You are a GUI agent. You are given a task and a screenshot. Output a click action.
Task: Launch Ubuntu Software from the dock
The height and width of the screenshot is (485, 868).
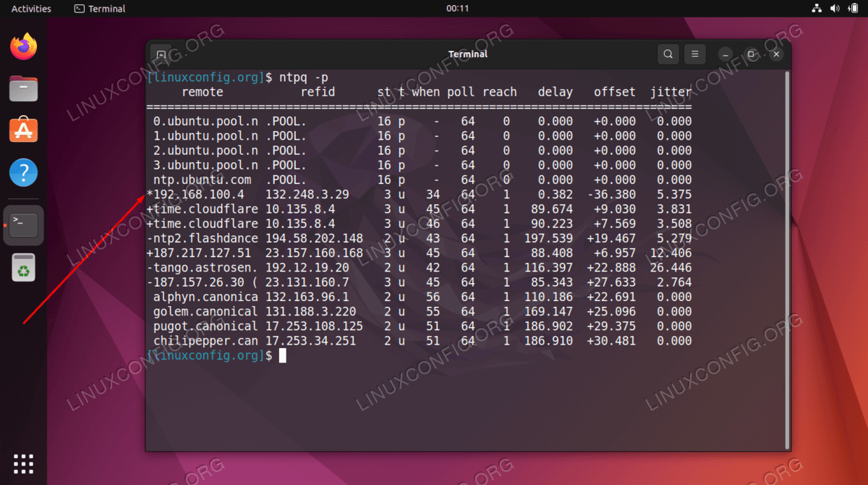(24, 130)
